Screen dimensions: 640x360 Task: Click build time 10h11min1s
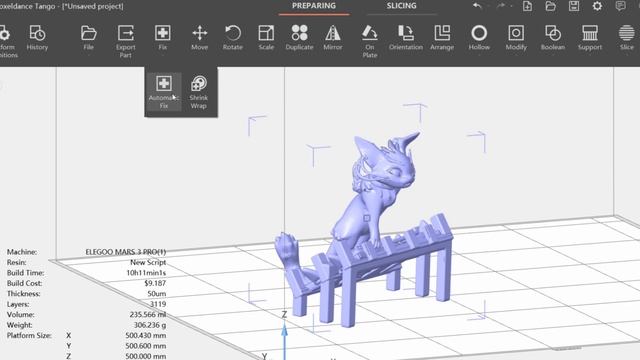pos(146,273)
